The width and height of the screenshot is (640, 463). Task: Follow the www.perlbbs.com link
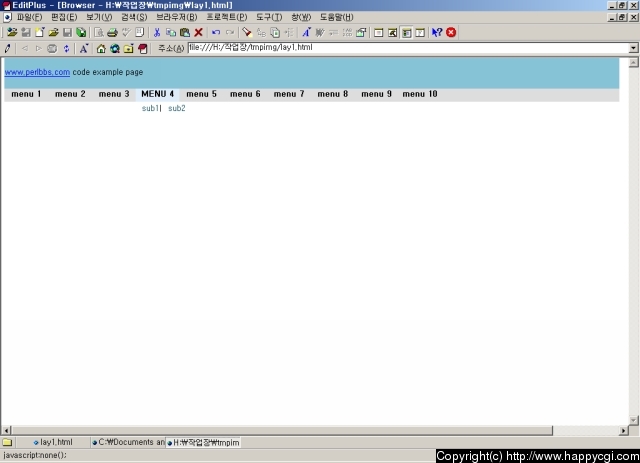pos(37,72)
